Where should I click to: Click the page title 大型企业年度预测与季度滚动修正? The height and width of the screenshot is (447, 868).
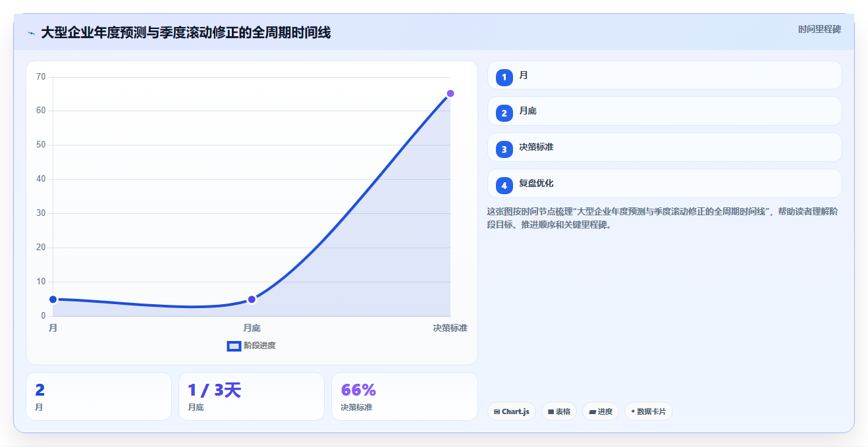pos(186,32)
